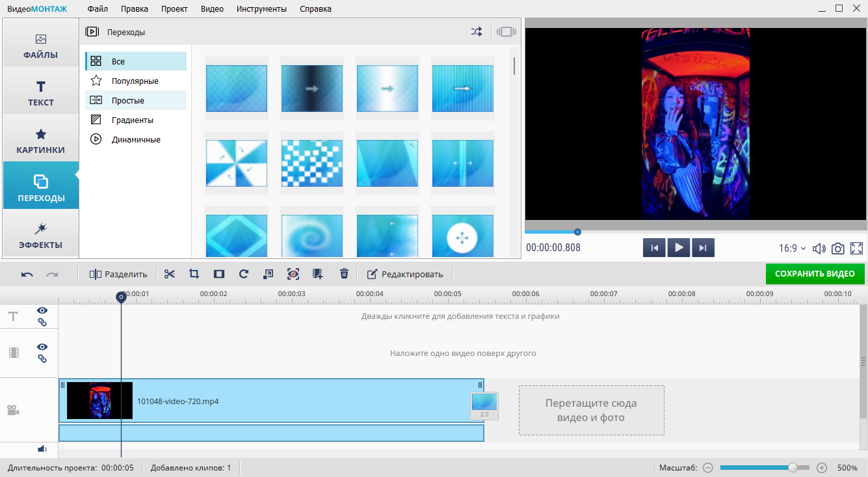Click the crossed-out eye frame icon
Screen dimensions: 868x477
click(293, 274)
